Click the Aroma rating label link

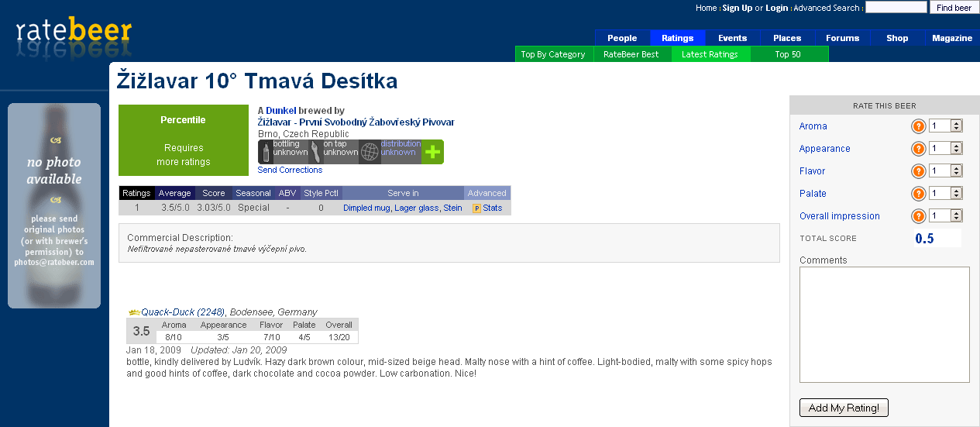click(x=813, y=126)
